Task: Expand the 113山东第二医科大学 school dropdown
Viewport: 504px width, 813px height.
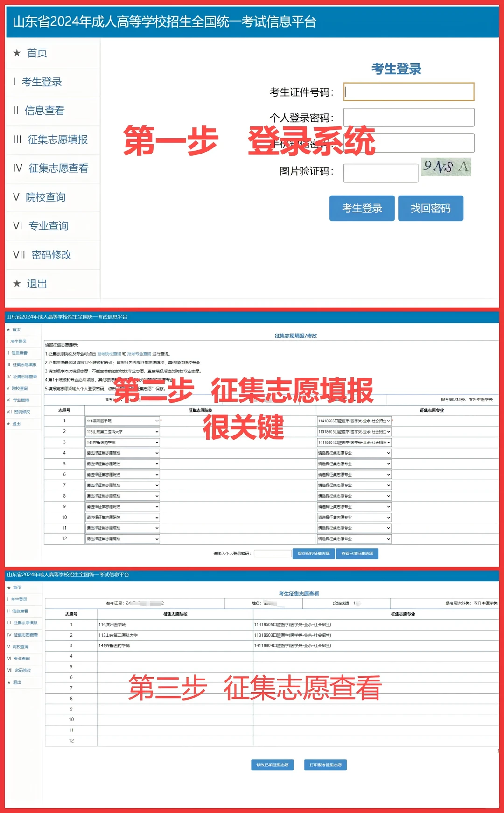Action: coord(122,432)
